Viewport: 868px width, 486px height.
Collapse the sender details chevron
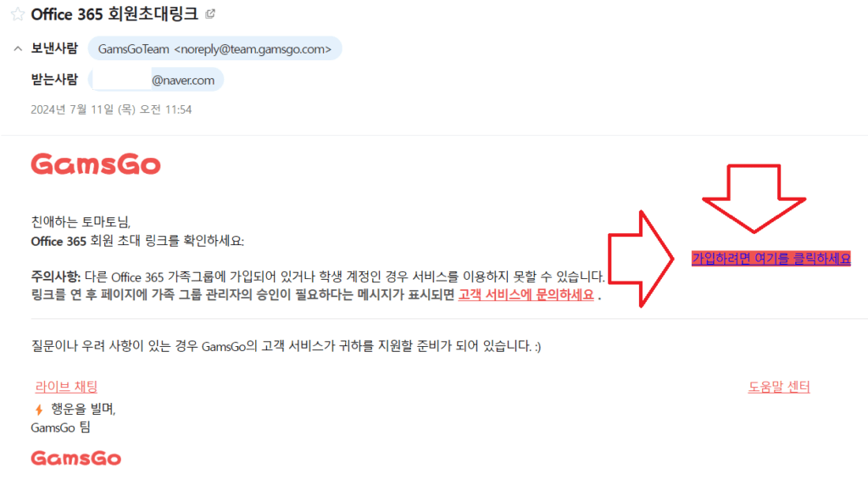(18, 48)
